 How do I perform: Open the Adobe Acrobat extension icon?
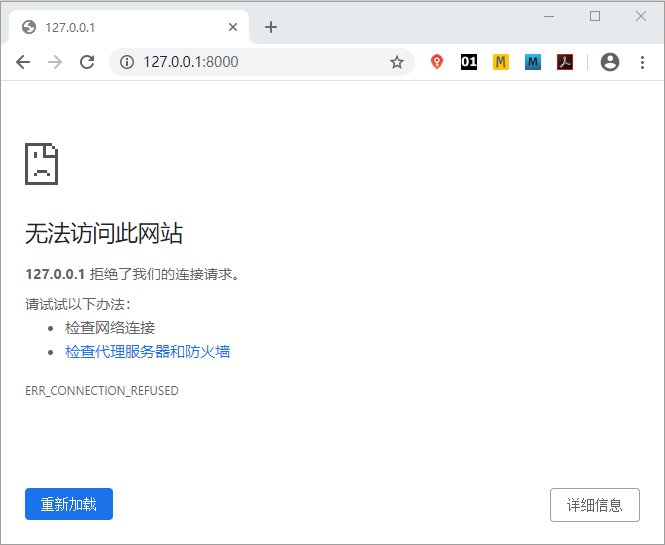point(565,62)
